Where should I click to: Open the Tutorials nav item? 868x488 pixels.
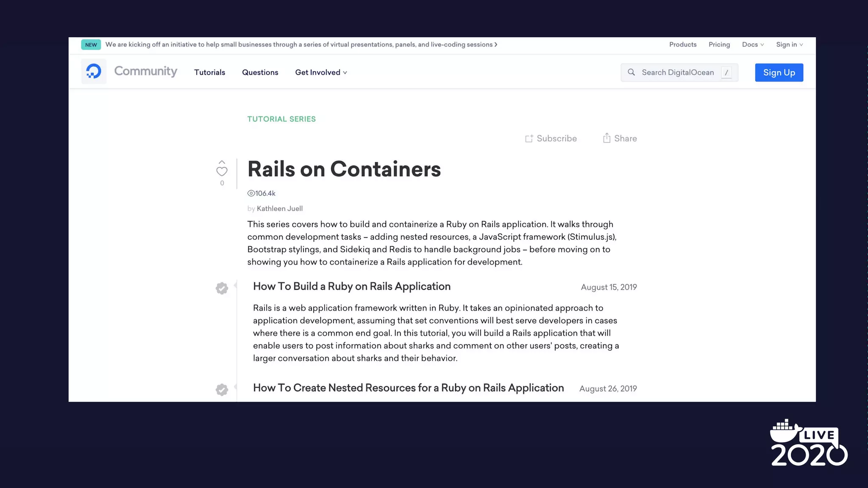tap(209, 72)
